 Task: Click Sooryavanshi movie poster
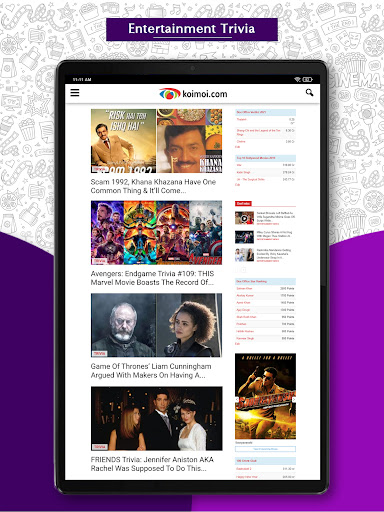click(265, 396)
